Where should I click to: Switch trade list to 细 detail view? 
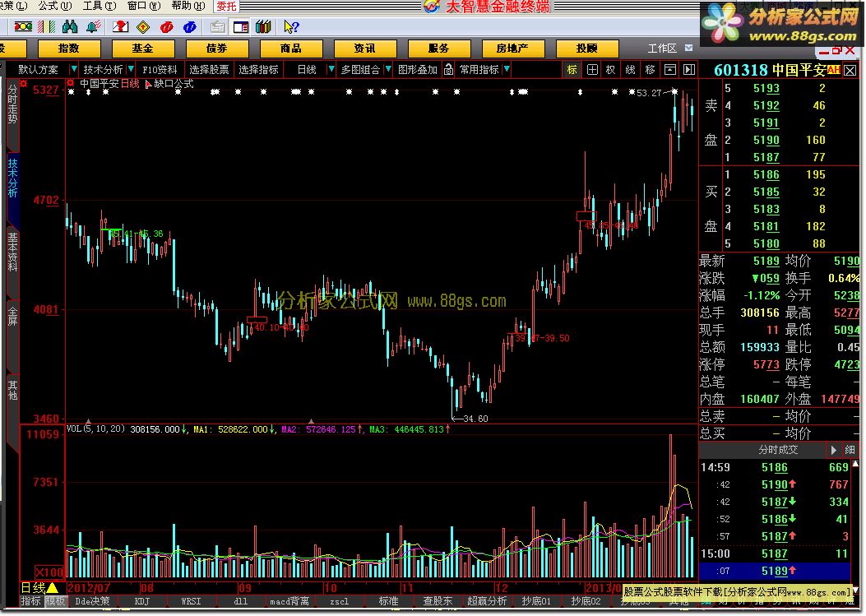[850, 450]
